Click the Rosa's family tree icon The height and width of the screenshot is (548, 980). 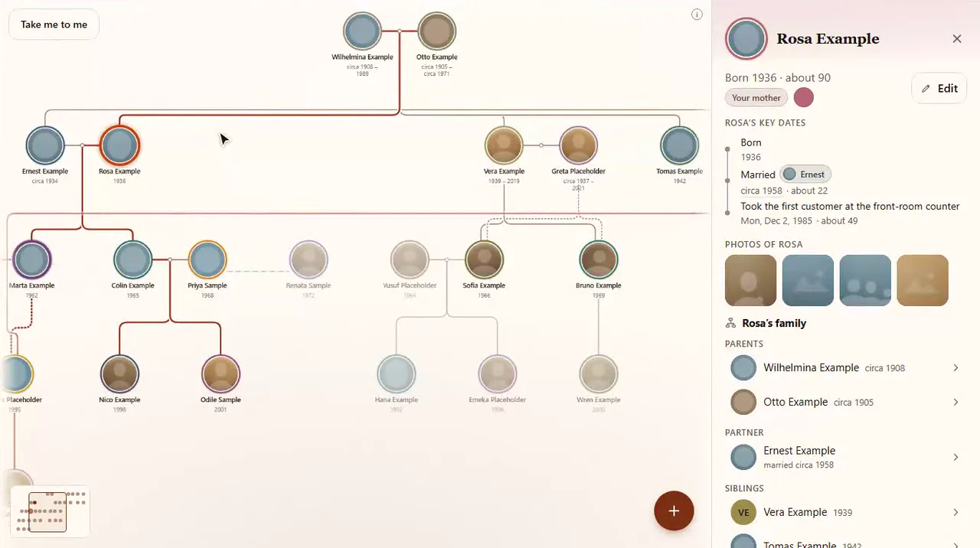point(730,324)
